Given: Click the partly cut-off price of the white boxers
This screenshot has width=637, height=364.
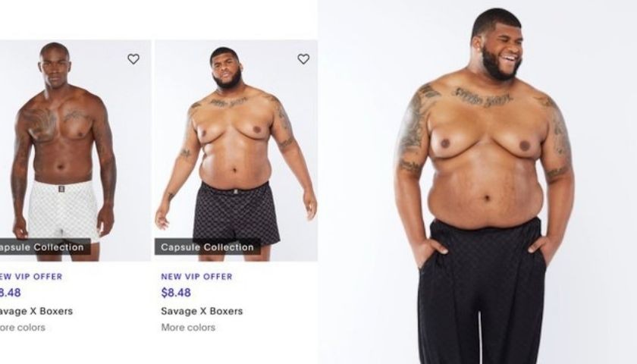Looking at the screenshot, I should [11, 293].
